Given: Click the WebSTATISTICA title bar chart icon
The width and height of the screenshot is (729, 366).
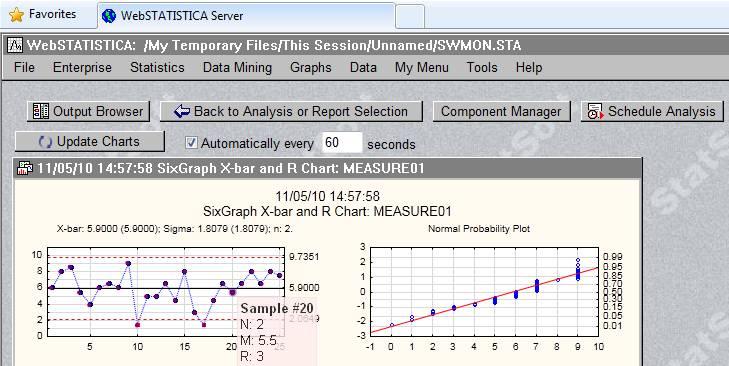Looking at the screenshot, I should (16, 45).
